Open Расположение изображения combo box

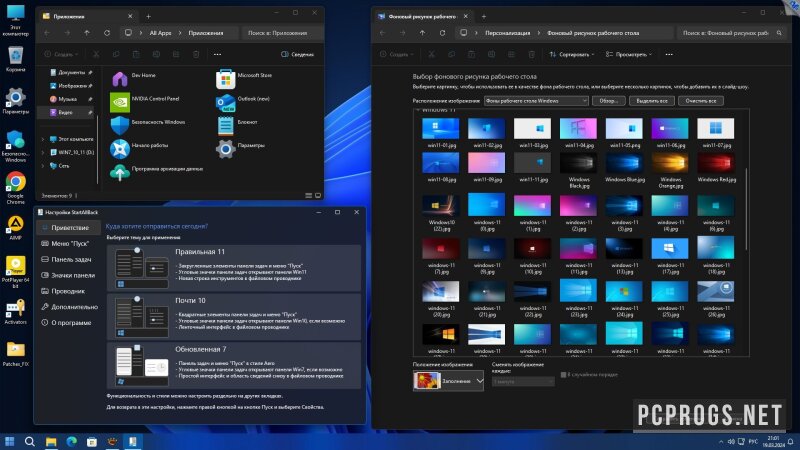[x=536, y=101]
